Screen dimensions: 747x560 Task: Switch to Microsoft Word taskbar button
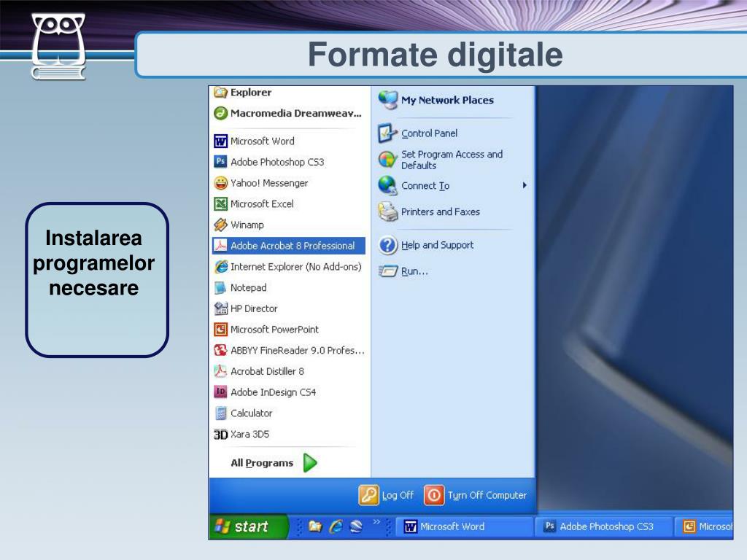pos(463,526)
